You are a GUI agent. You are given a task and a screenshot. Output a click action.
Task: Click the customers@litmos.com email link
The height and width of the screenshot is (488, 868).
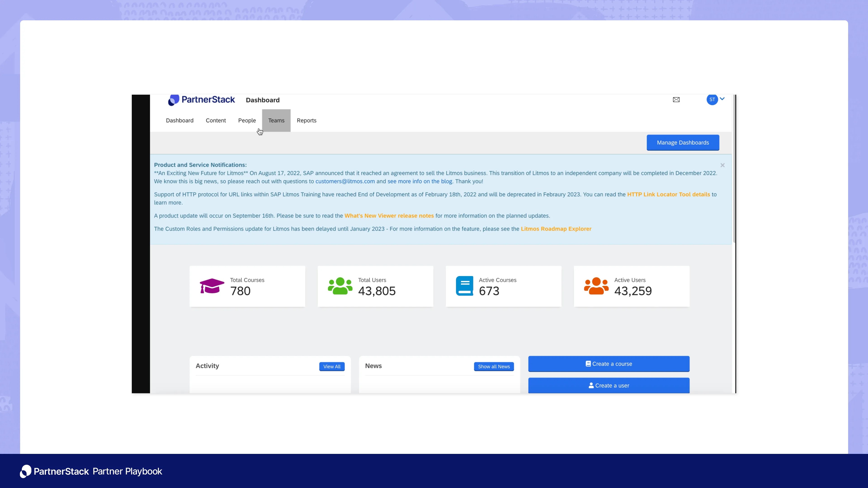tap(345, 181)
